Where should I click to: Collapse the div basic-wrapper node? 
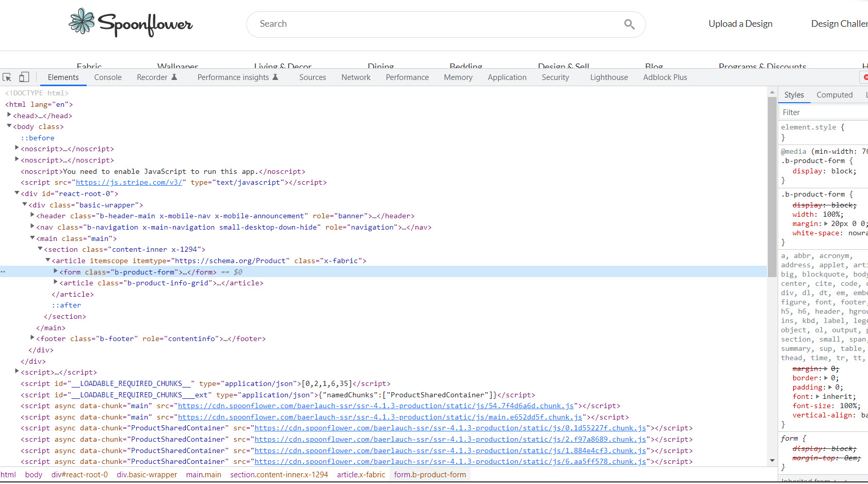pos(25,204)
